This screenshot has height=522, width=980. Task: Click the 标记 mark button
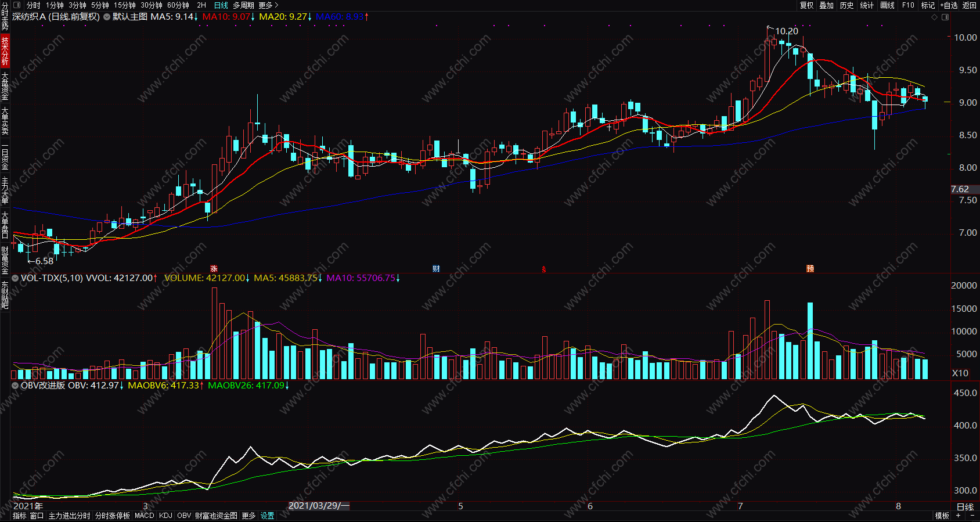[x=928, y=5]
